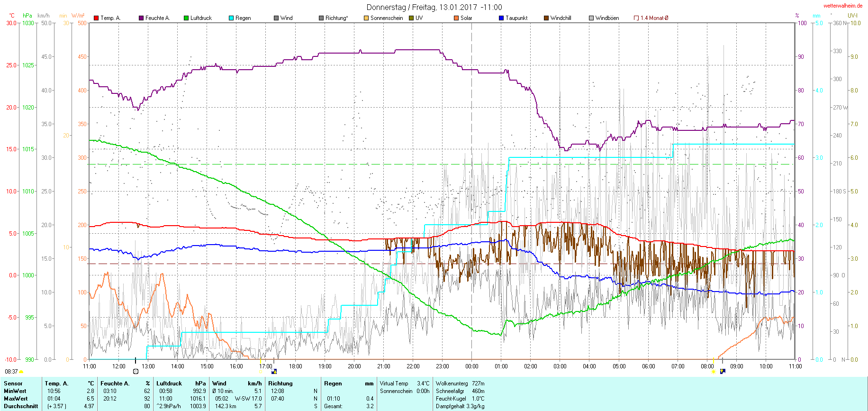Click the yellow sunset marker near 17:00
This screenshot has height=411, width=868.
pyautogui.click(x=261, y=372)
